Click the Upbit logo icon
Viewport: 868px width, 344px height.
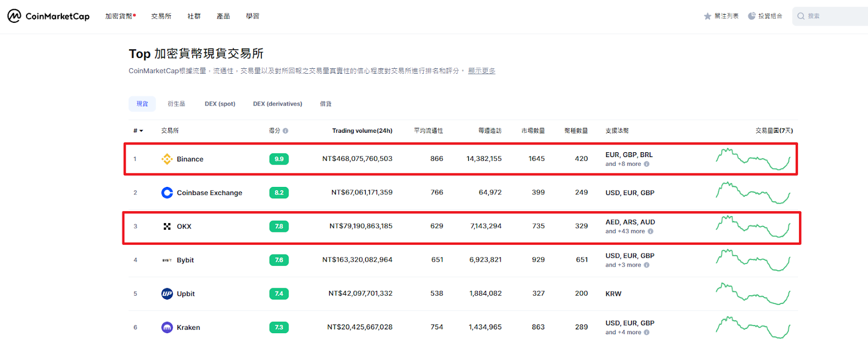pos(167,294)
